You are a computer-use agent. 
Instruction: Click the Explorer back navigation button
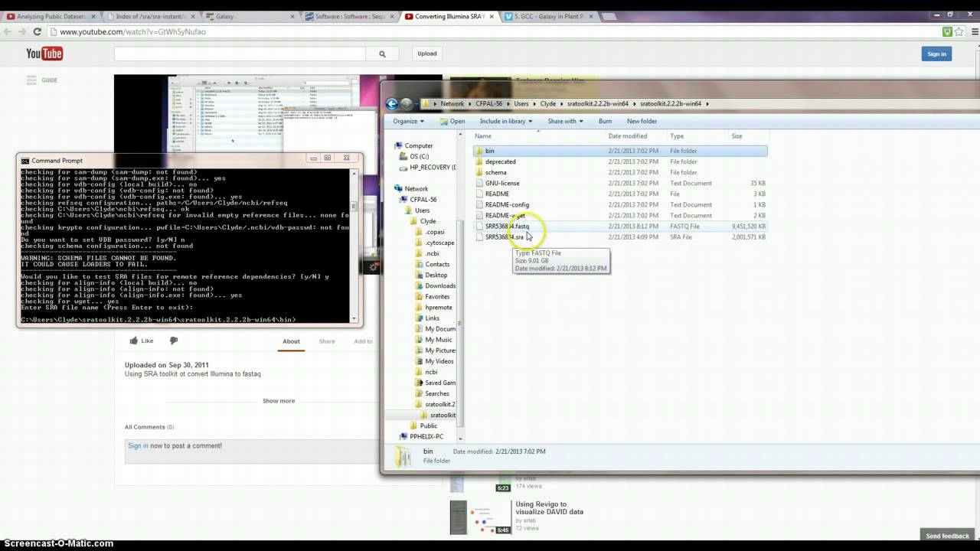tap(392, 103)
